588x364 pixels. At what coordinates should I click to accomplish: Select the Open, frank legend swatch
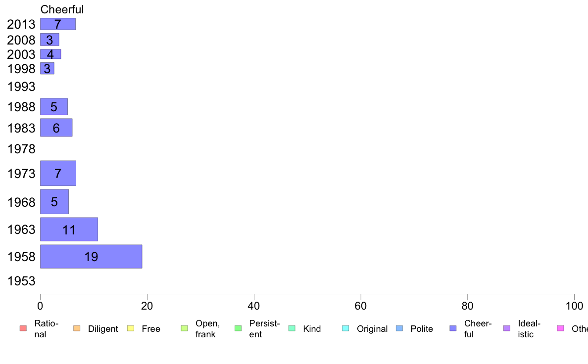point(184,328)
